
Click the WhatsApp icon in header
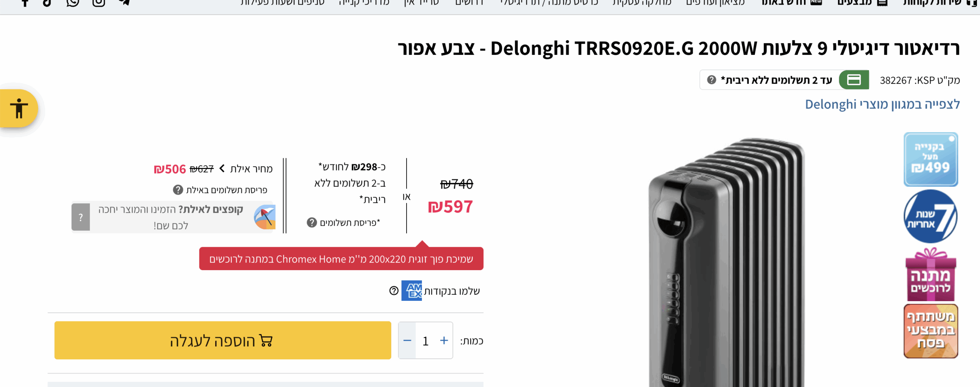coord(73,3)
